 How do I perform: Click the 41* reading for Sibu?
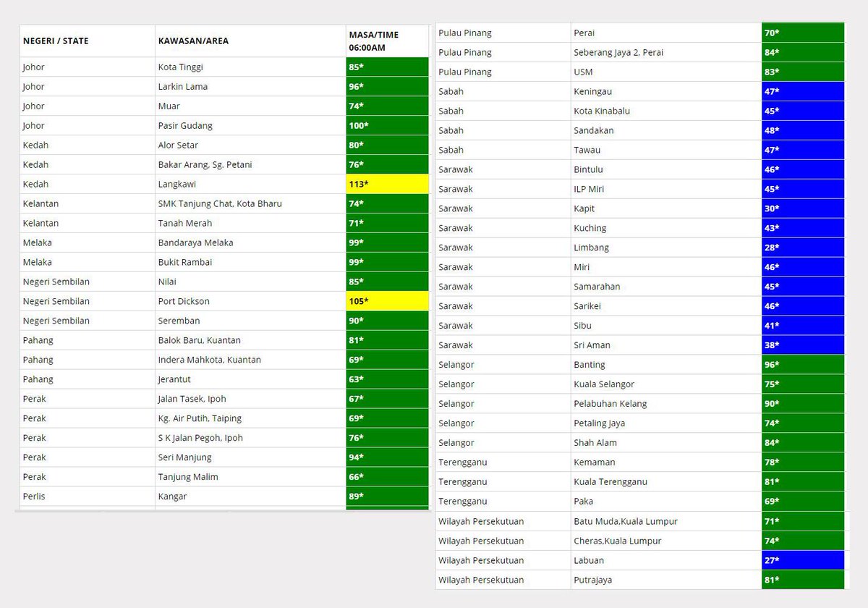coord(803,326)
